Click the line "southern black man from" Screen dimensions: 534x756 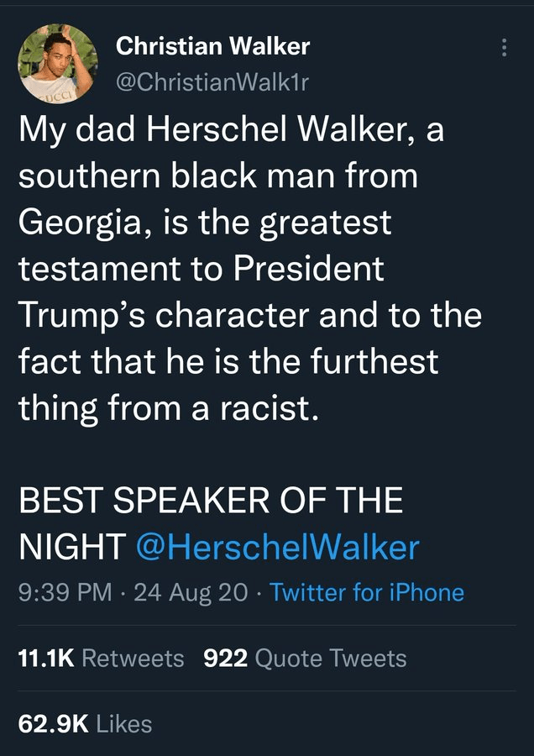(217, 178)
